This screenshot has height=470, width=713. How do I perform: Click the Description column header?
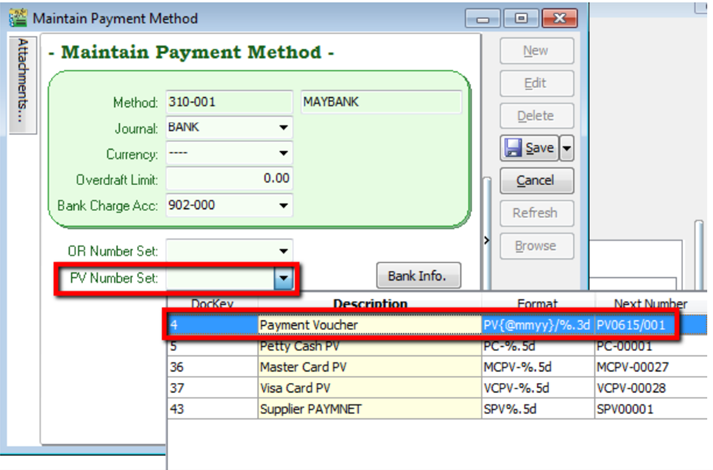(370, 304)
